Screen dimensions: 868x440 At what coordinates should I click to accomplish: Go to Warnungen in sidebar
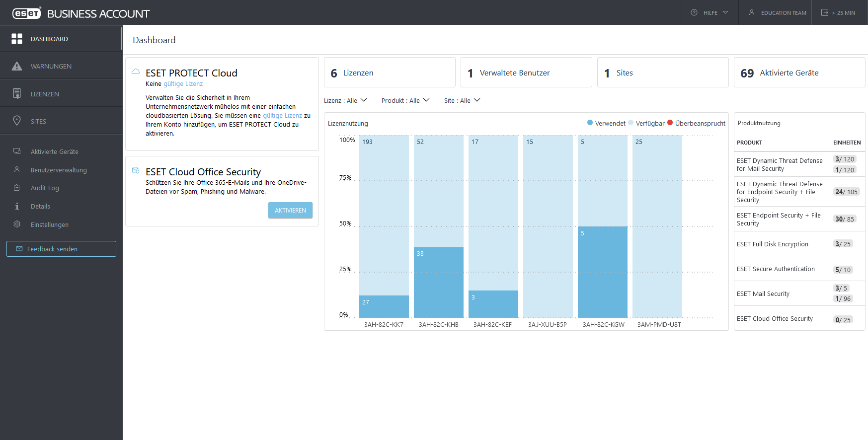[x=61, y=66]
